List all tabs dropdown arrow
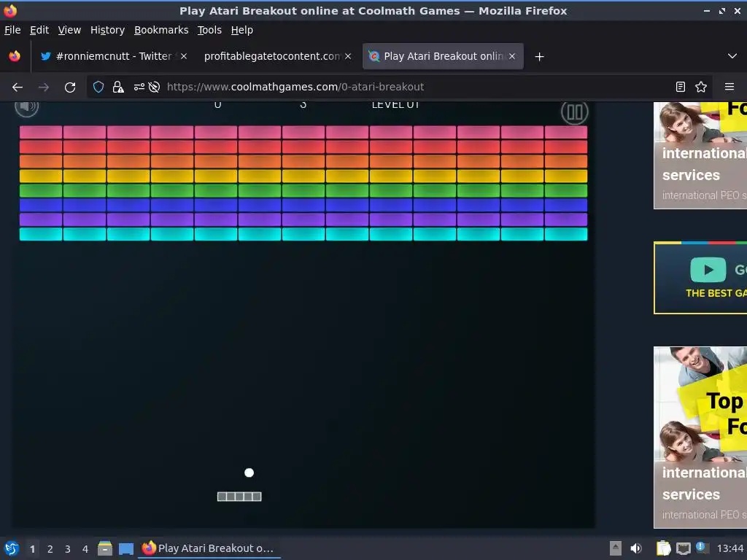Viewport: 747px width, 560px height. click(x=732, y=56)
